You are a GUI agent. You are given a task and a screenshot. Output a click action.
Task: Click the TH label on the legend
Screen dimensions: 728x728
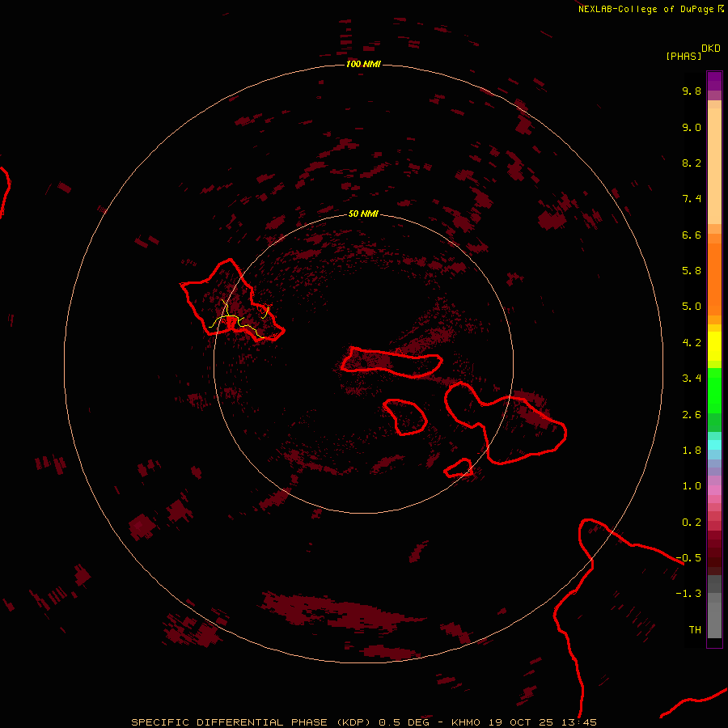click(694, 629)
